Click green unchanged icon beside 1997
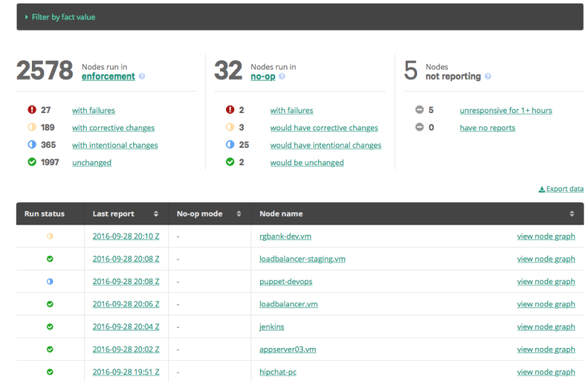 click(x=32, y=162)
